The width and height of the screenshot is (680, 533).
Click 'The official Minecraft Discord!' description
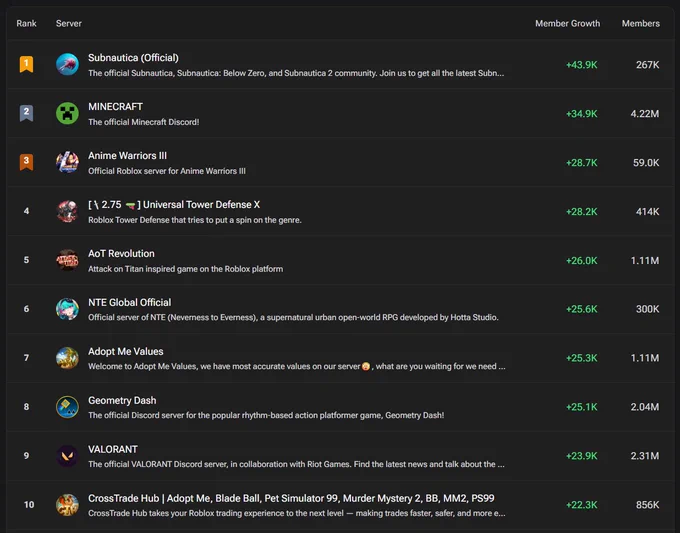tap(144, 122)
